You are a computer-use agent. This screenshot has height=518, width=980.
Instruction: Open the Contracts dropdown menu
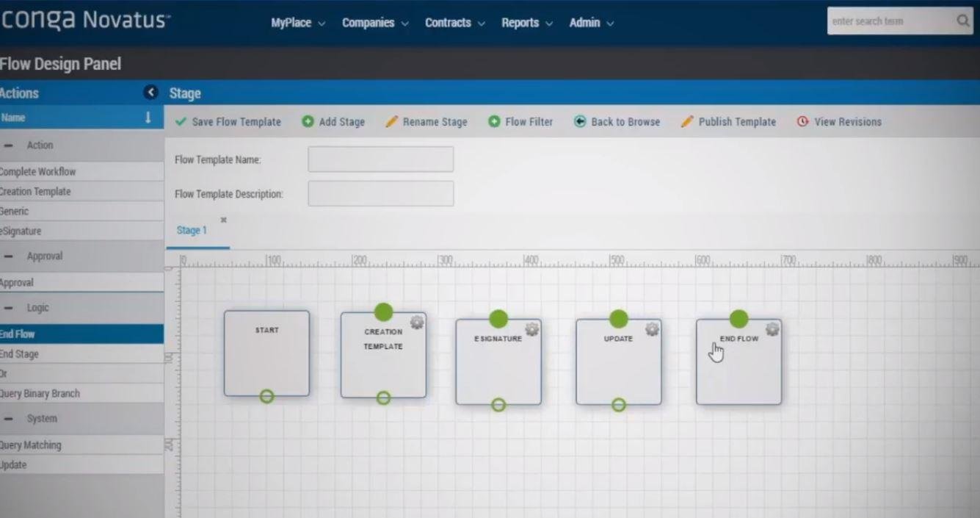click(x=454, y=23)
